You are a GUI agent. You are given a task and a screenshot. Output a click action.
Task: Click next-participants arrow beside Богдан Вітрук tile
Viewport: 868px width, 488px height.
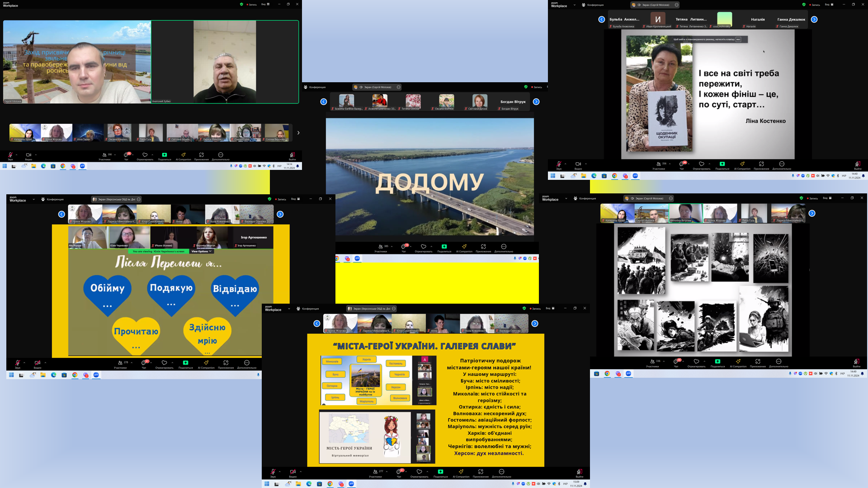(536, 102)
